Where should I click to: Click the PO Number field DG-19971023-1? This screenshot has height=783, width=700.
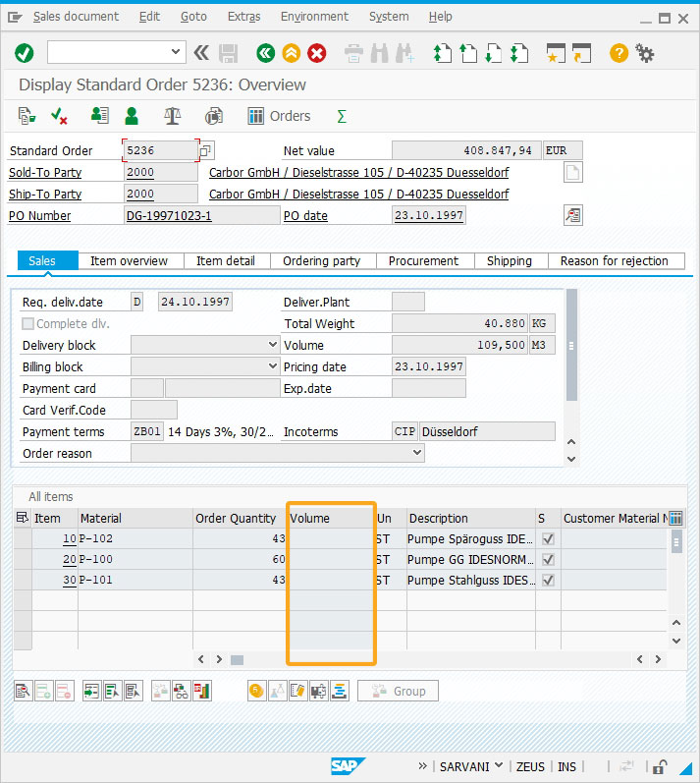(201, 216)
